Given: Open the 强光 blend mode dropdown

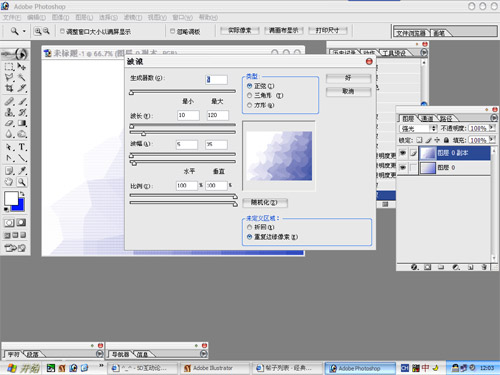Looking at the screenshot, I should (x=418, y=128).
